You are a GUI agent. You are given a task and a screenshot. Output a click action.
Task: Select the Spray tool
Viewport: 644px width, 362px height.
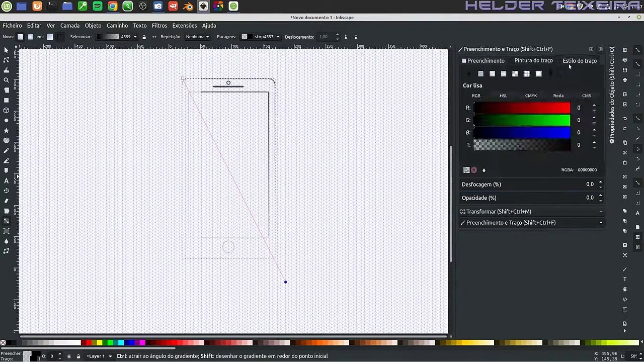click(x=6, y=191)
